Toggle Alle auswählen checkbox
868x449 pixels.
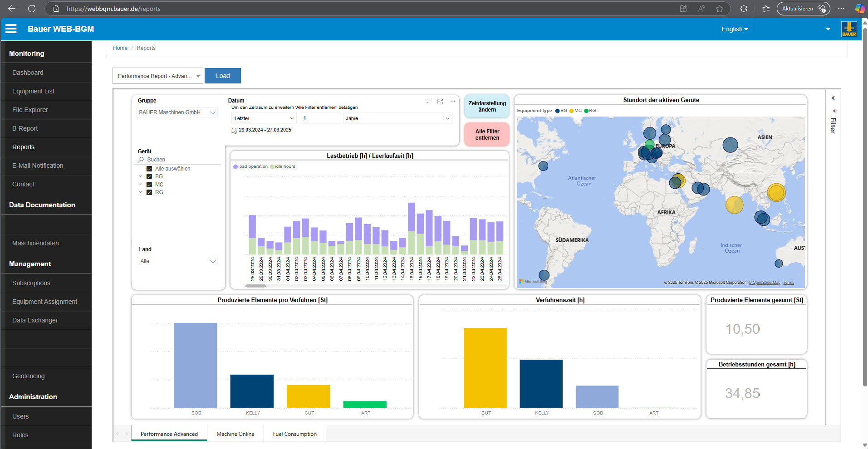tap(149, 169)
